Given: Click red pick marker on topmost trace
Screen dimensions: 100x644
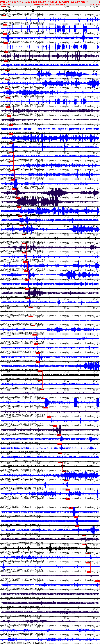Looking at the screenshot, I should pyautogui.click(x=4, y=7).
